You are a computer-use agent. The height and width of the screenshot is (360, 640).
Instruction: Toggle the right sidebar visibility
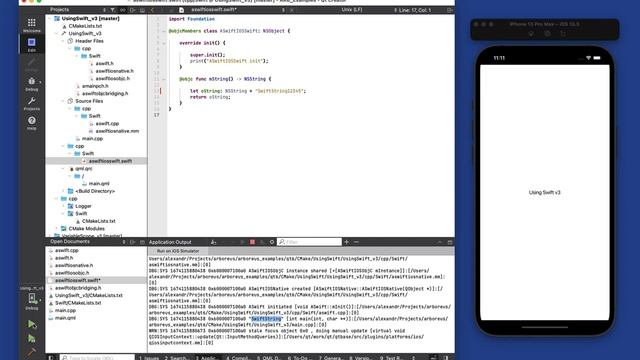(446, 358)
